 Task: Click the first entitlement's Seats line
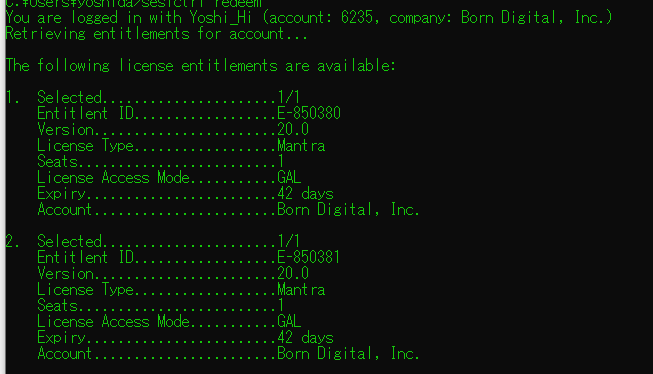click(x=160, y=162)
